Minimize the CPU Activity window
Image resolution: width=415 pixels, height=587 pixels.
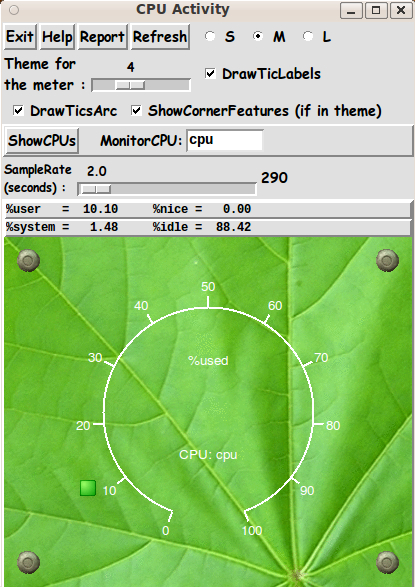point(351,10)
